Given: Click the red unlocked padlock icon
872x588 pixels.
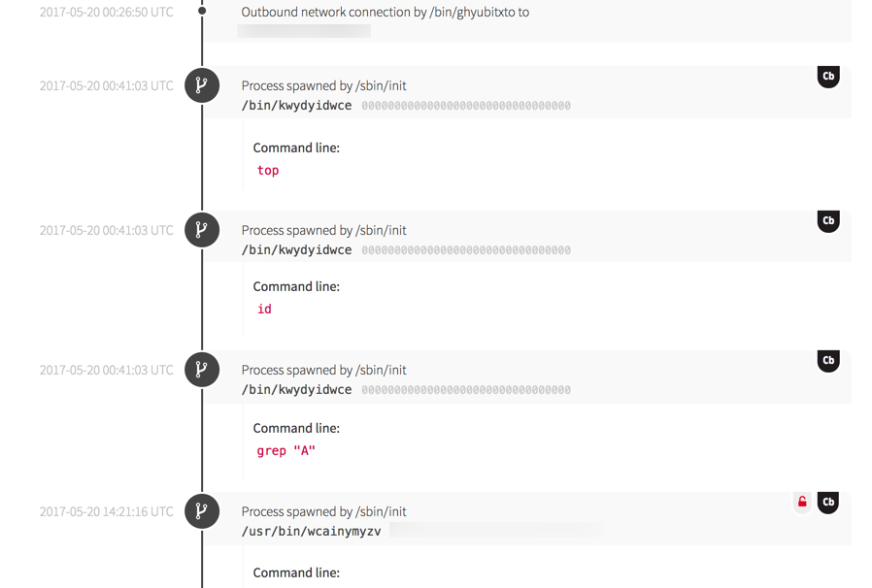Looking at the screenshot, I should coord(802,503).
